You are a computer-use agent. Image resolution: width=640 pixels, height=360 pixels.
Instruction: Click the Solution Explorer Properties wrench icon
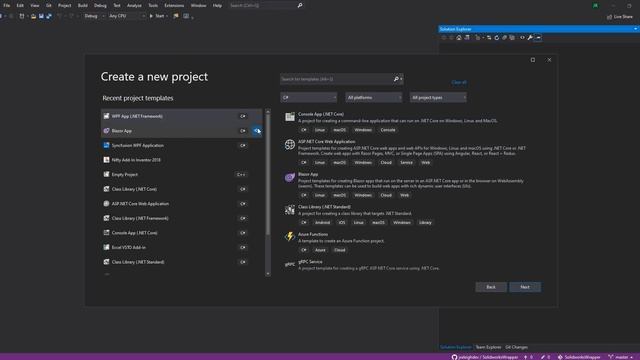tap(530, 38)
